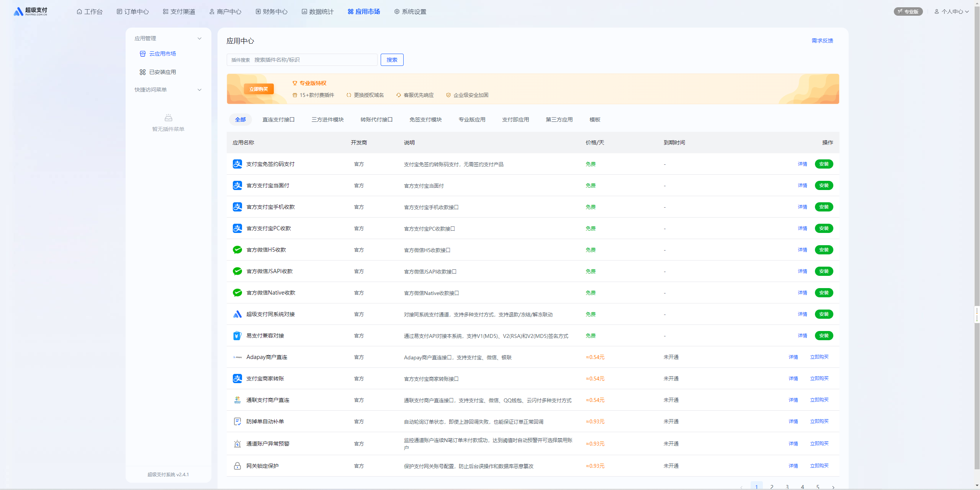
Task: Click the alarm icon beside 通道账户异常预警
Action: (x=237, y=444)
